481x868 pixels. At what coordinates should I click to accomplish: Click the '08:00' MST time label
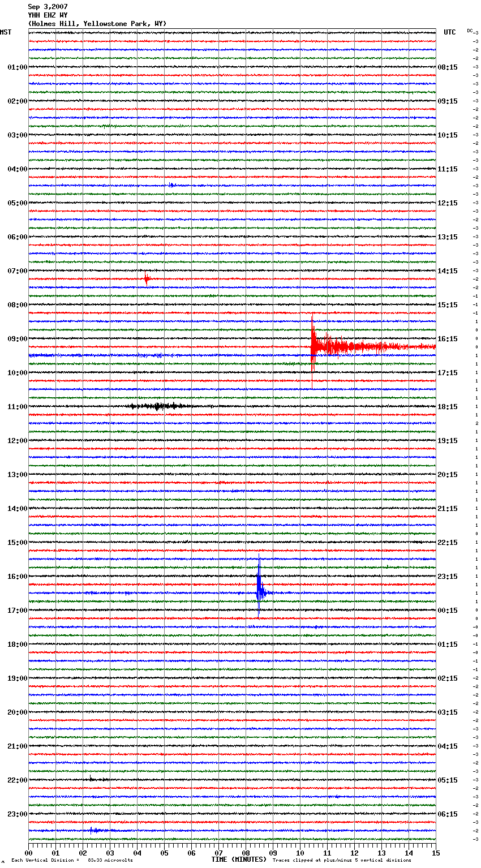point(18,305)
